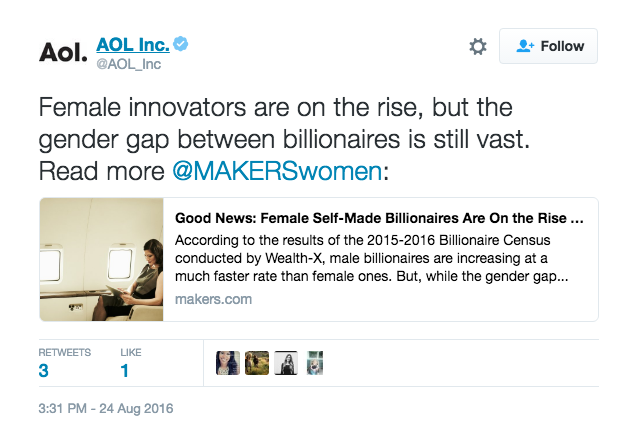637x424 pixels.
Task: Click the Aol. logo avatar
Action: coord(62,52)
